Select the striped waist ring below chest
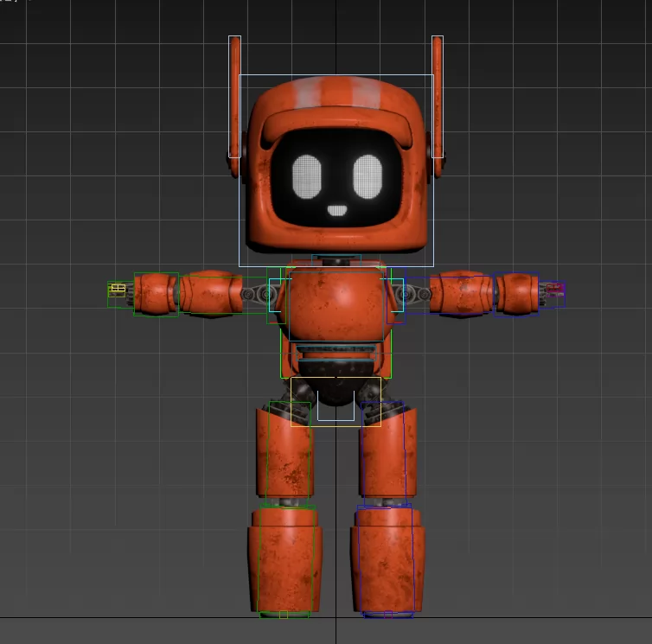Screen dimensions: 652x644 click(336, 352)
